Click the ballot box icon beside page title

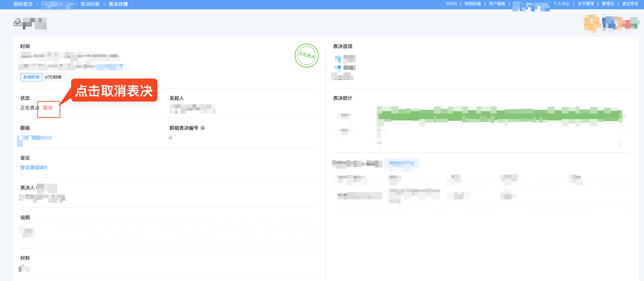(17, 22)
